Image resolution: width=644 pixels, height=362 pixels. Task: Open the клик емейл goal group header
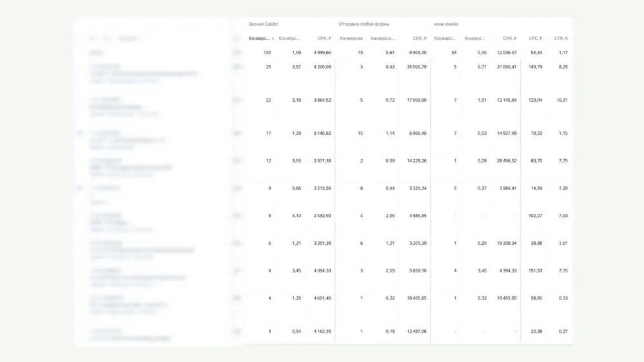pos(446,24)
